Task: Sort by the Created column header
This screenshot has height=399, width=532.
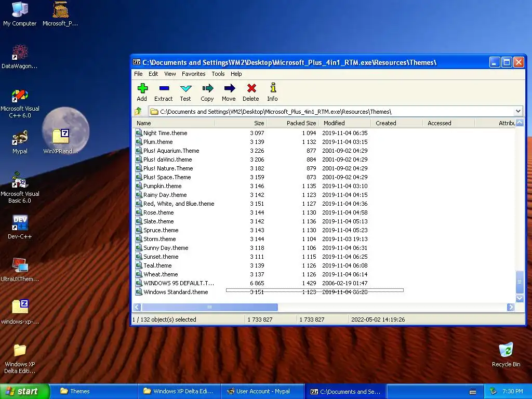Action: [x=397, y=123]
